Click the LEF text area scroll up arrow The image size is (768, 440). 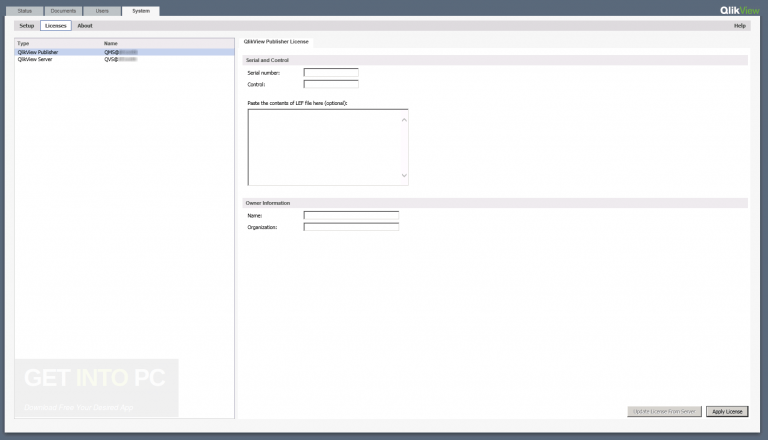[404, 120]
